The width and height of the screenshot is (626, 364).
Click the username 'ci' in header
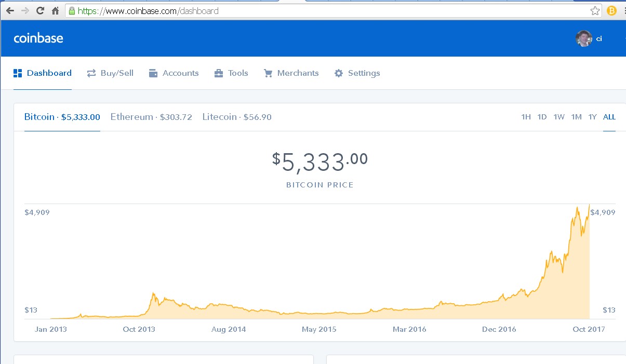[x=599, y=39]
